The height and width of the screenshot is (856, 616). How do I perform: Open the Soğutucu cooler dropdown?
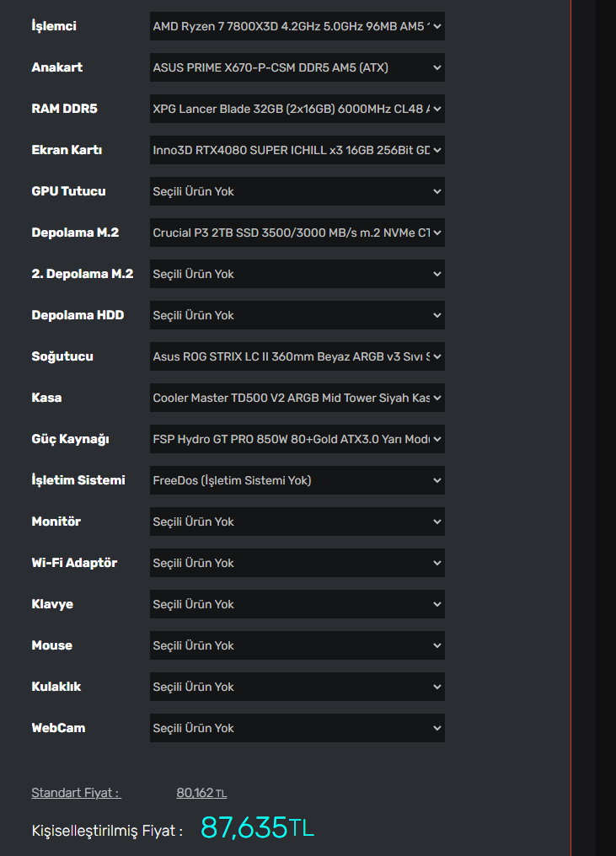[x=297, y=356]
